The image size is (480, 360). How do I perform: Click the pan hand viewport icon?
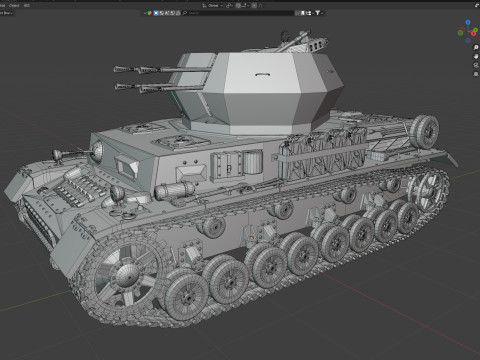coord(476,56)
